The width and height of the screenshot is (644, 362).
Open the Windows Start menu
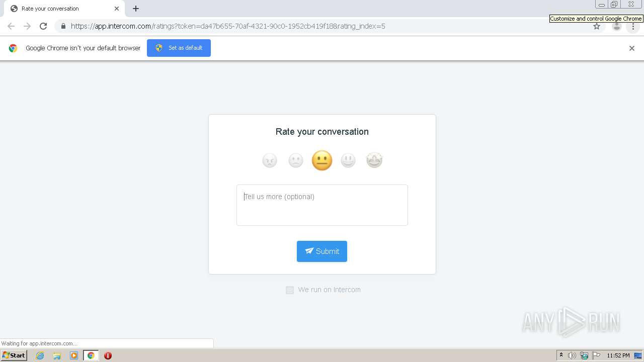pos(14,355)
